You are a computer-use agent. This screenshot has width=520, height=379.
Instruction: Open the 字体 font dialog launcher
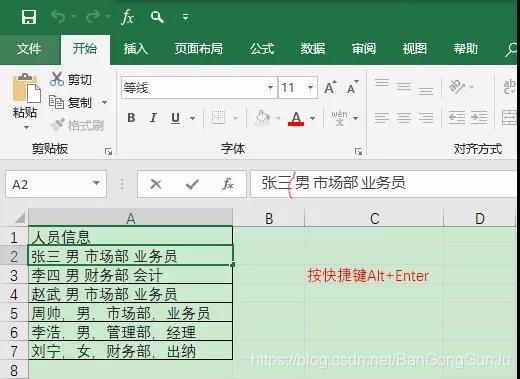[x=358, y=152]
